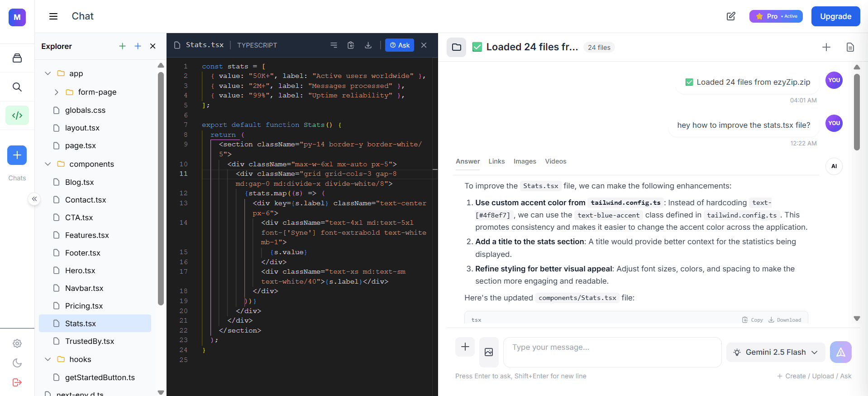
Task: Click the AI avatar badge
Action: point(834,166)
